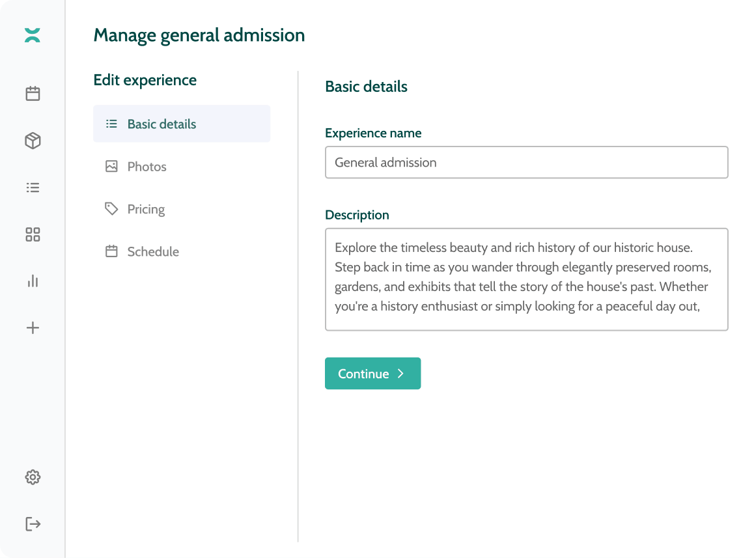Viewport: 756px width, 558px height.
Task: Focus the Experience name input field
Action: tap(526, 162)
